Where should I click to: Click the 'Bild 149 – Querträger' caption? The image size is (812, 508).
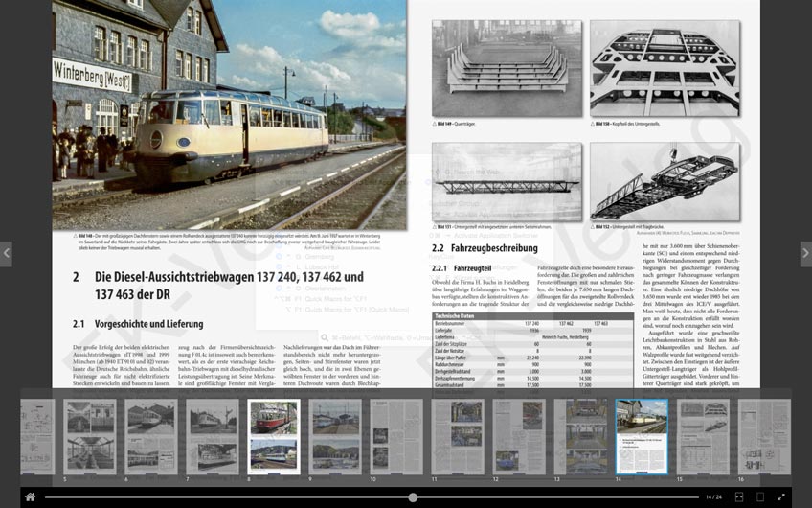[x=454, y=124]
